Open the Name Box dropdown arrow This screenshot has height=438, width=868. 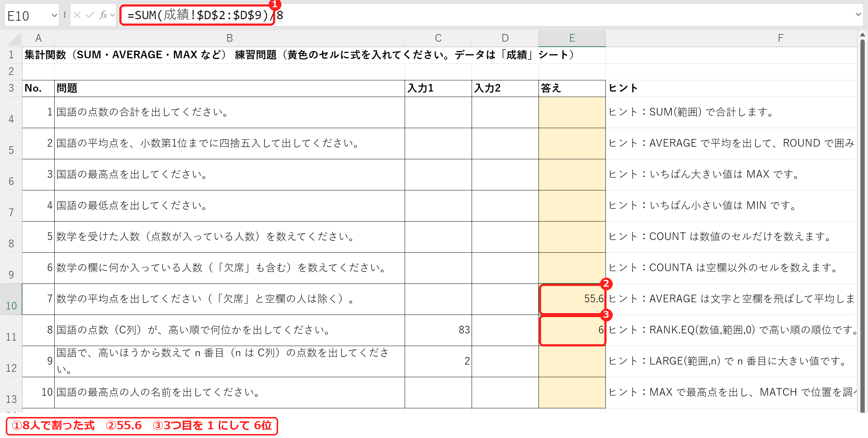(54, 16)
